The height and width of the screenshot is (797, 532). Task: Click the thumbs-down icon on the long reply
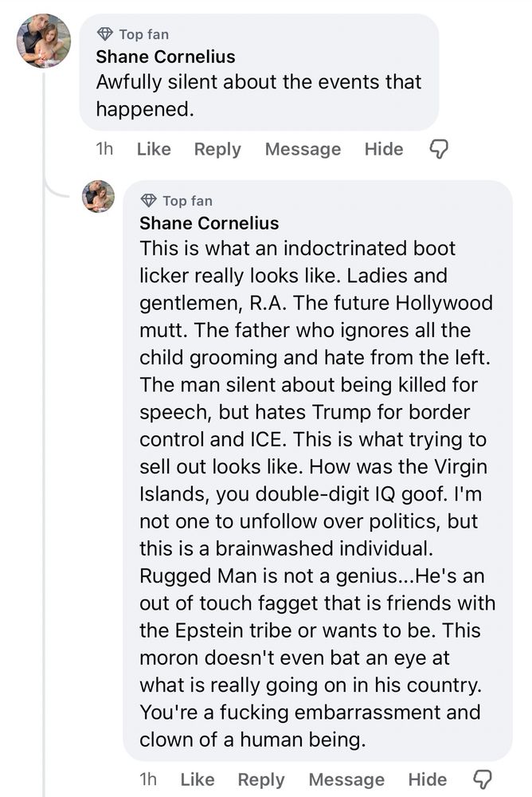(483, 779)
